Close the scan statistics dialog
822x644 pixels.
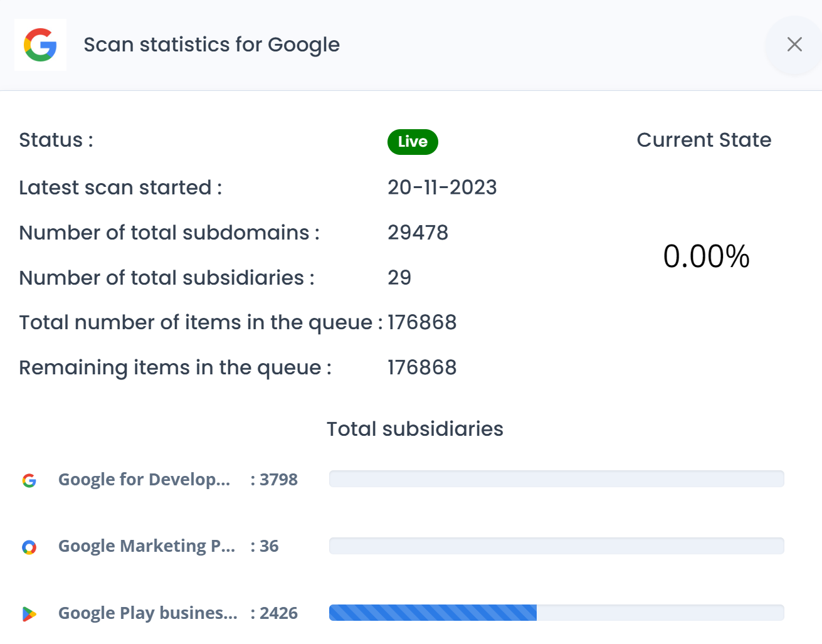click(794, 45)
